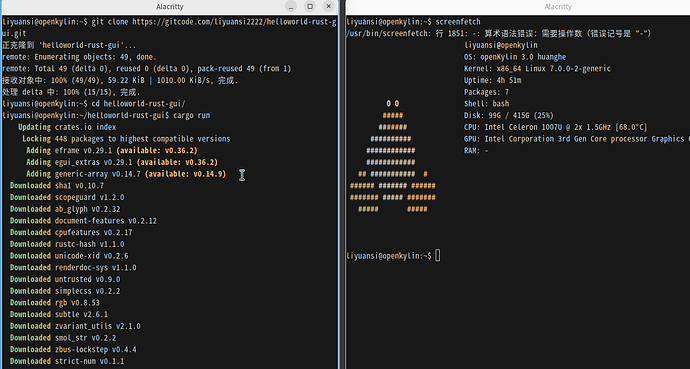This screenshot has height=369, width=690.
Task: Click the /usr/bin/screenfetch error line
Action: pos(499,33)
